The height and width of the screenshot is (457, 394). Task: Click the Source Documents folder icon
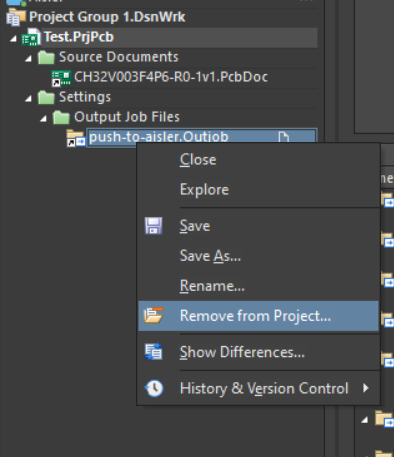pyautogui.click(x=46, y=57)
